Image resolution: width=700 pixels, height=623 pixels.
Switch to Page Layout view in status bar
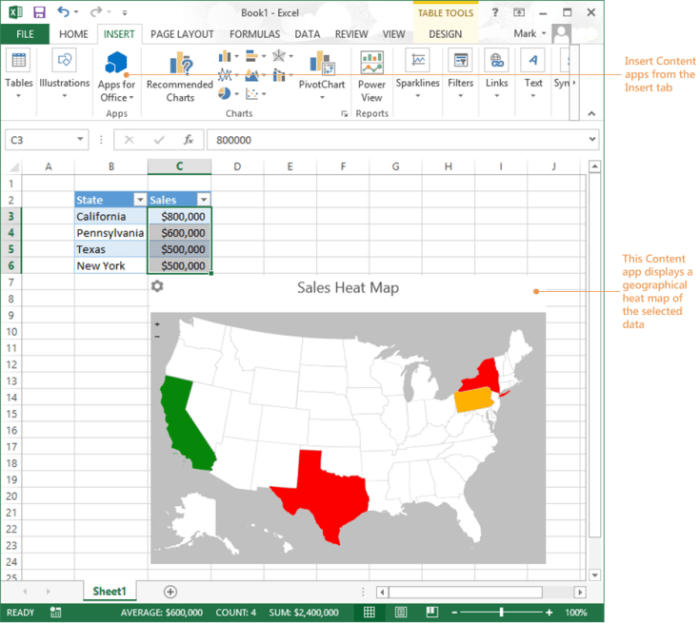tap(401, 612)
